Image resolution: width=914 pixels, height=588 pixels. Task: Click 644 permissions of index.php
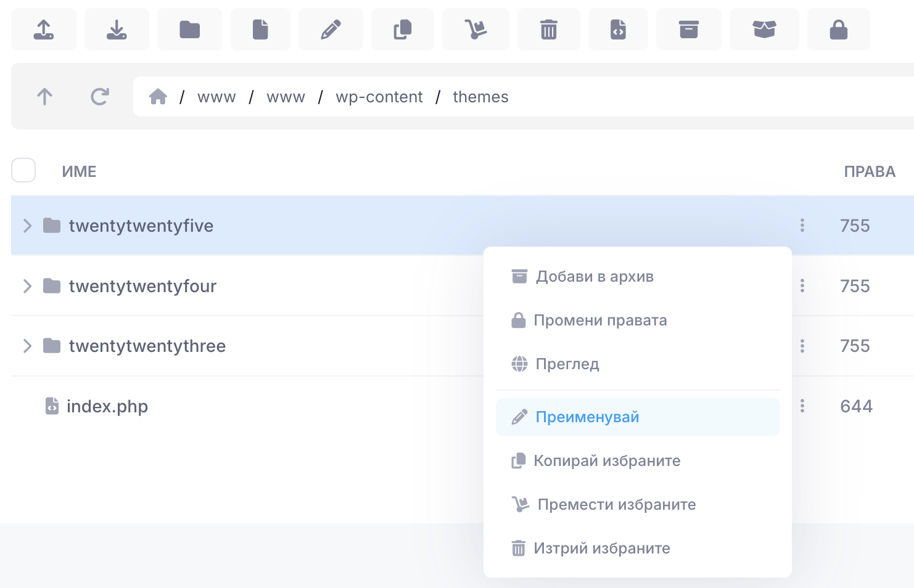pyautogui.click(x=856, y=406)
